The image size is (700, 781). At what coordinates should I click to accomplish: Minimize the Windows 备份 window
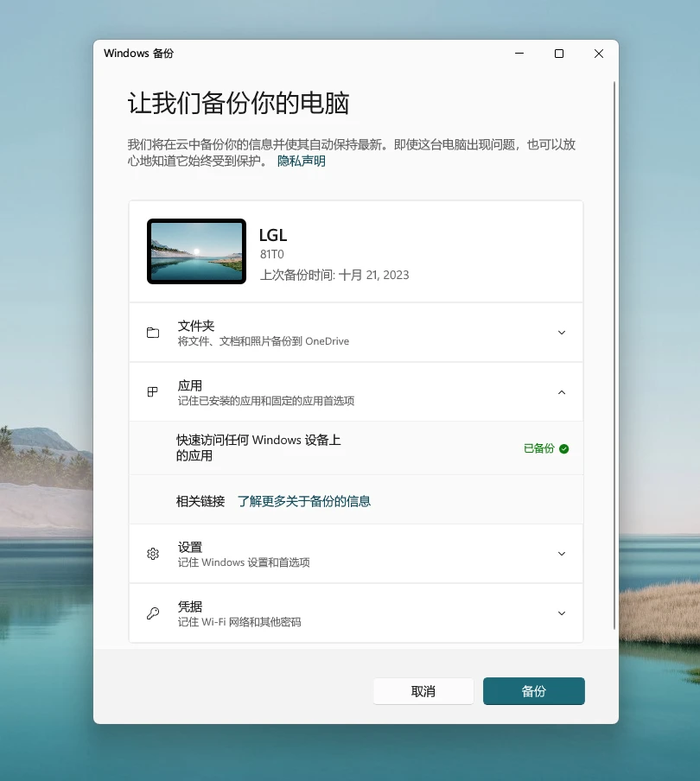click(519, 54)
